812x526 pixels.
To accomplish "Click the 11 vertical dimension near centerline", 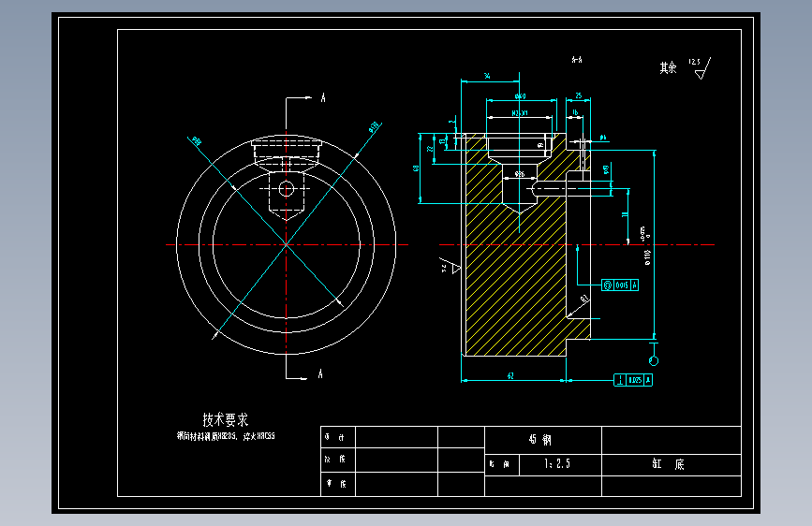I will (x=625, y=213).
